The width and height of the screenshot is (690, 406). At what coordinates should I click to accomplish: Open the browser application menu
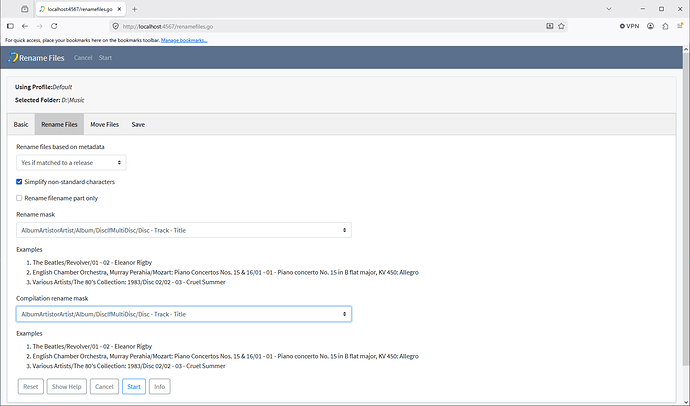[x=680, y=26]
